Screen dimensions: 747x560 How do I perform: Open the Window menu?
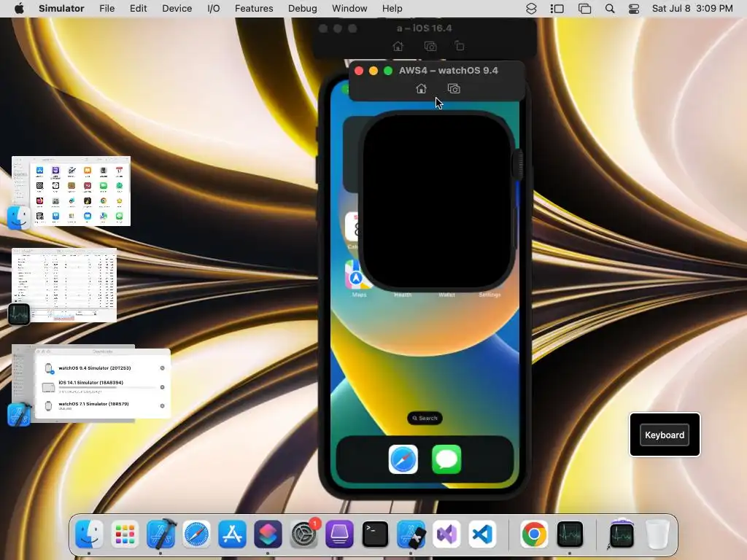tap(349, 8)
